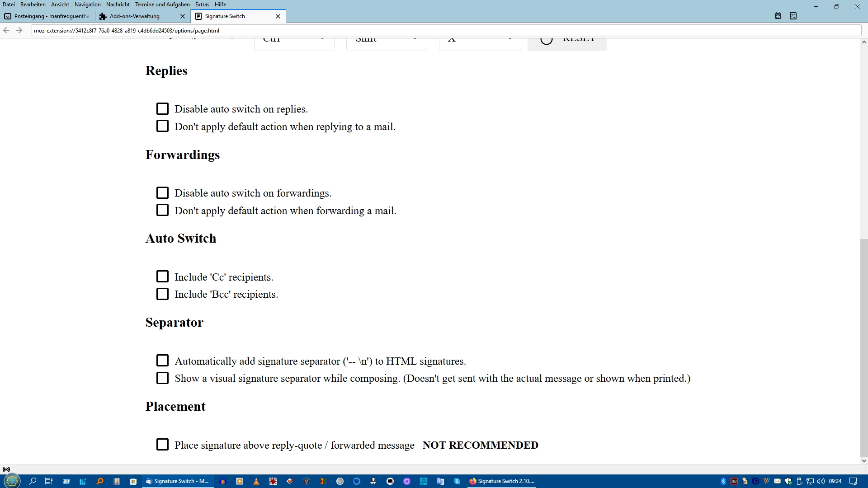Open Windows taskbar search
Viewport: 868px width, 488px height.
pos(33,481)
